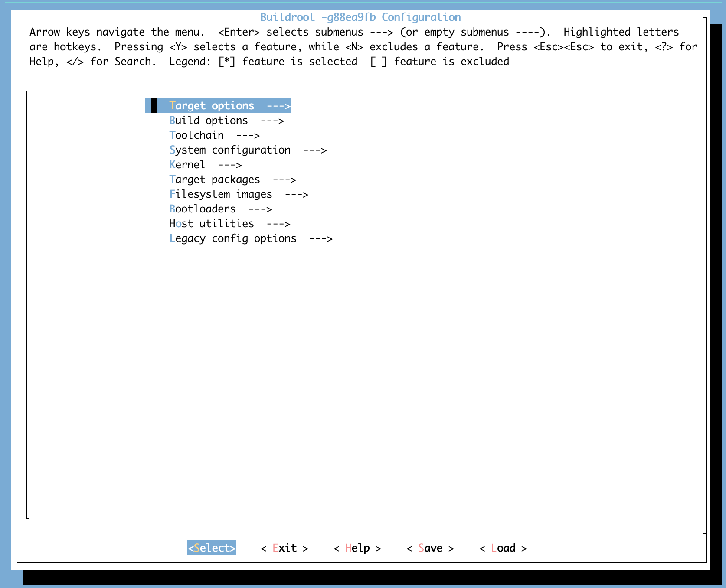Open the Legacy config options submenu
Viewport: 726px width, 588px height.
[251, 238]
